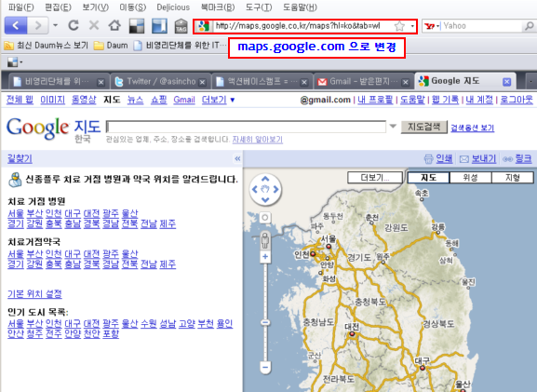Viewport: 537px width, 392px height.
Task: Open the 이미지 link
Action: point(52,100)
